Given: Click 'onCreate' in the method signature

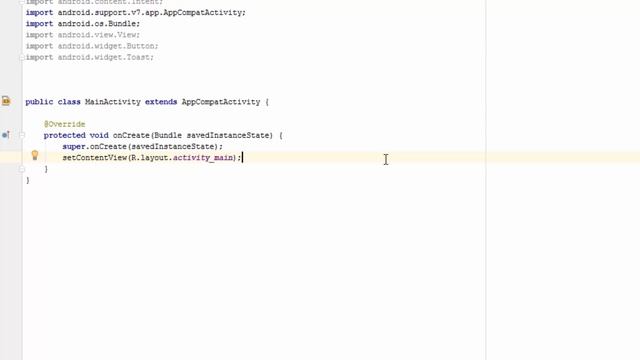Looking at the screenshot, I should point(131,136).
